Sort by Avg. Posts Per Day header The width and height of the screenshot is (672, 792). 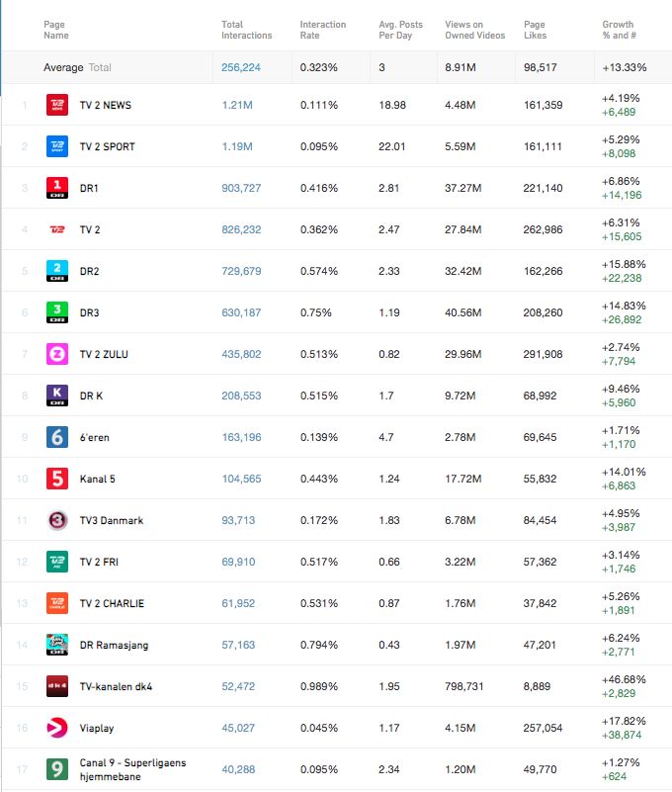[x=400, y=30]
